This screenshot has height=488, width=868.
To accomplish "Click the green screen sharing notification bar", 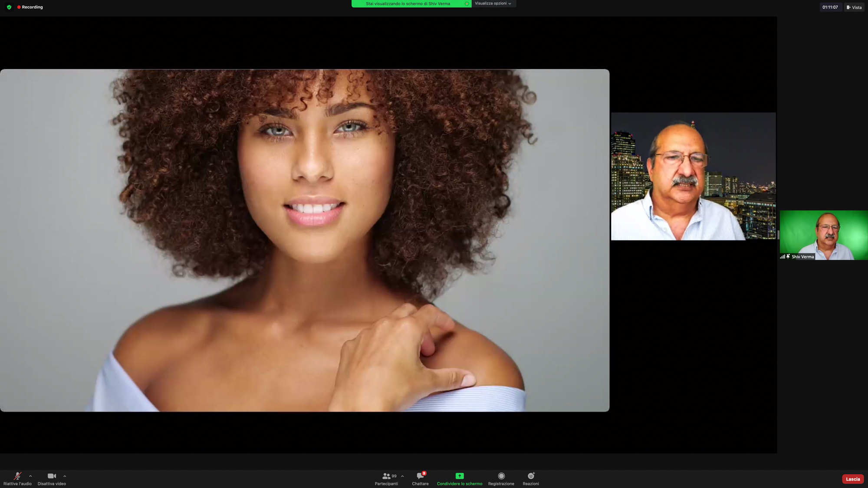I will click(408, 3).
